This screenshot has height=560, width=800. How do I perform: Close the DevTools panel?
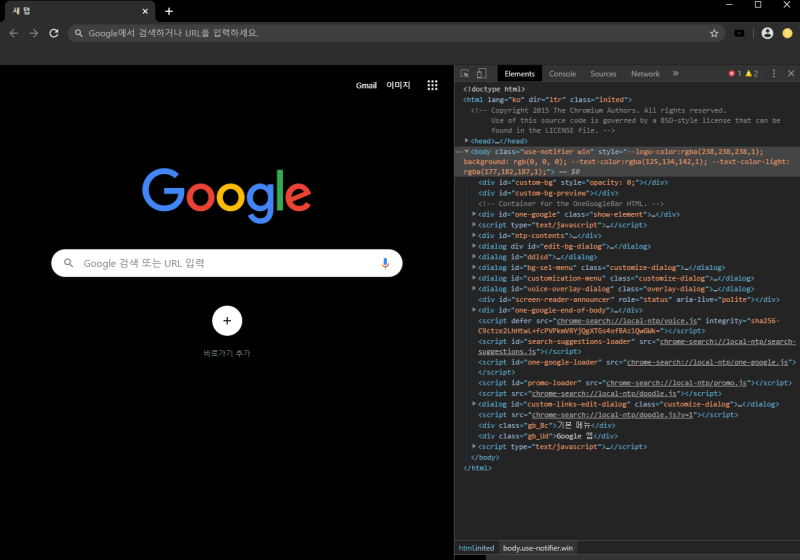tap(791, 73)
